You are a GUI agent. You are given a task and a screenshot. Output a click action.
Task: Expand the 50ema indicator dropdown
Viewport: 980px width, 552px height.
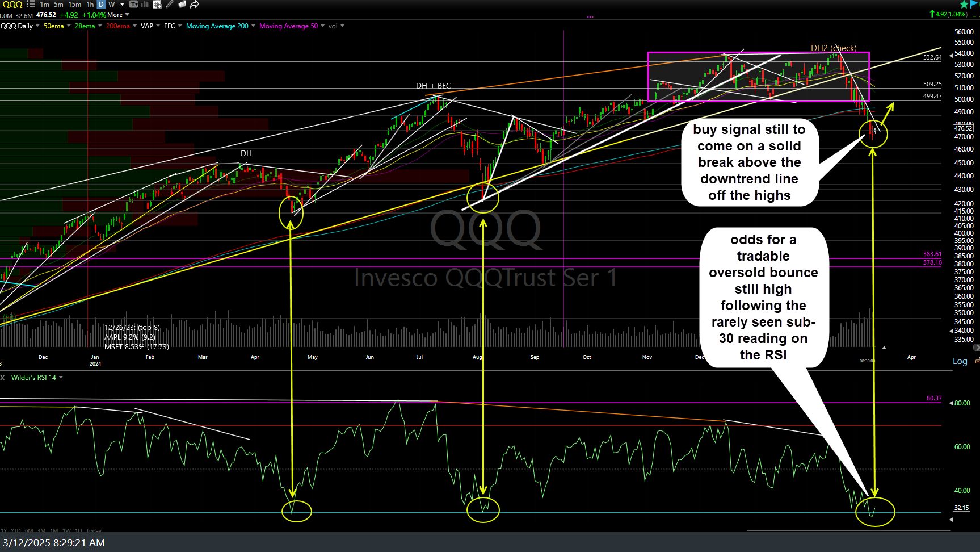click(69, 26)
